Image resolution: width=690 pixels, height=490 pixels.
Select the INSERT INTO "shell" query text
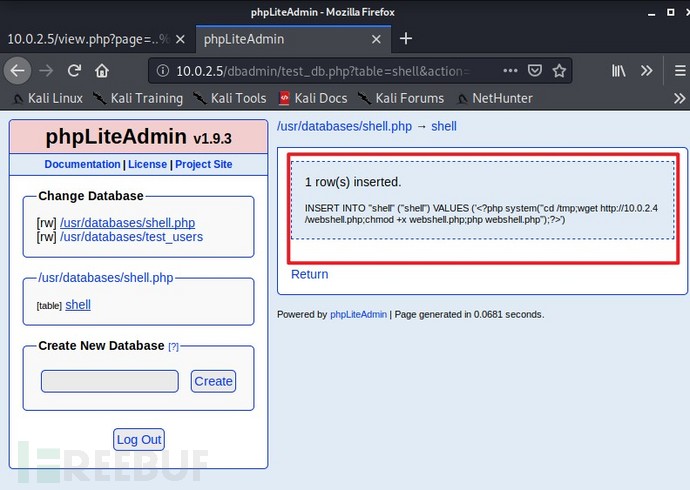point(481,214)
